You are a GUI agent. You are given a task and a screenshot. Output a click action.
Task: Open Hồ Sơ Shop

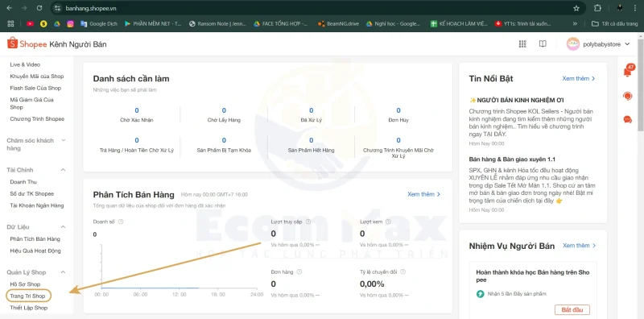[x=25, y=284]
